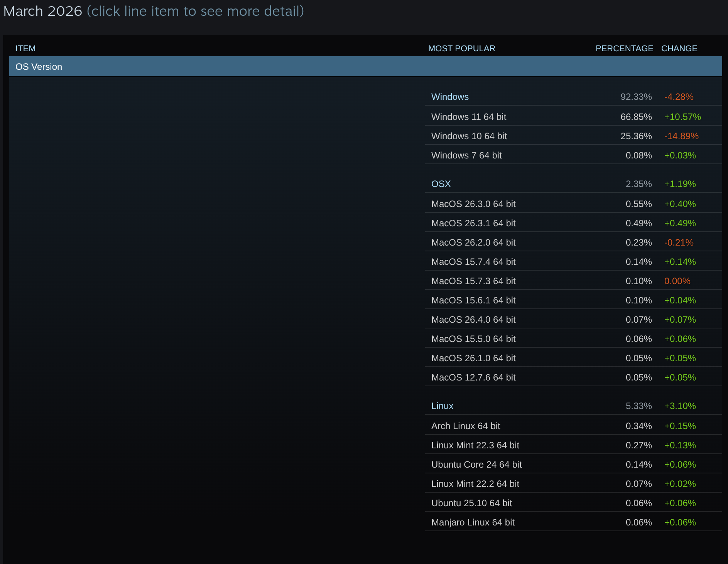Select the Windows 11 64 bit row
Screen dimensions: 728x564
tap(574, 117)
